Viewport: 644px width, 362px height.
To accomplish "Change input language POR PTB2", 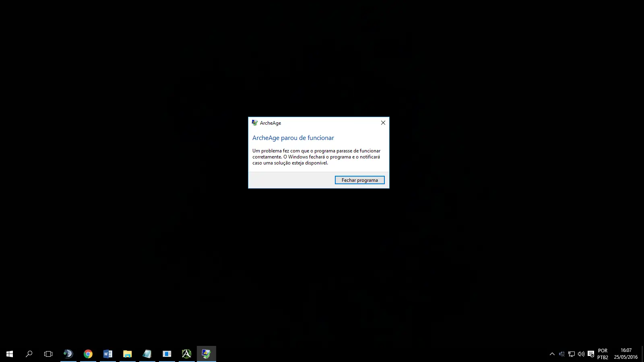I will click(x=603, y=354).
